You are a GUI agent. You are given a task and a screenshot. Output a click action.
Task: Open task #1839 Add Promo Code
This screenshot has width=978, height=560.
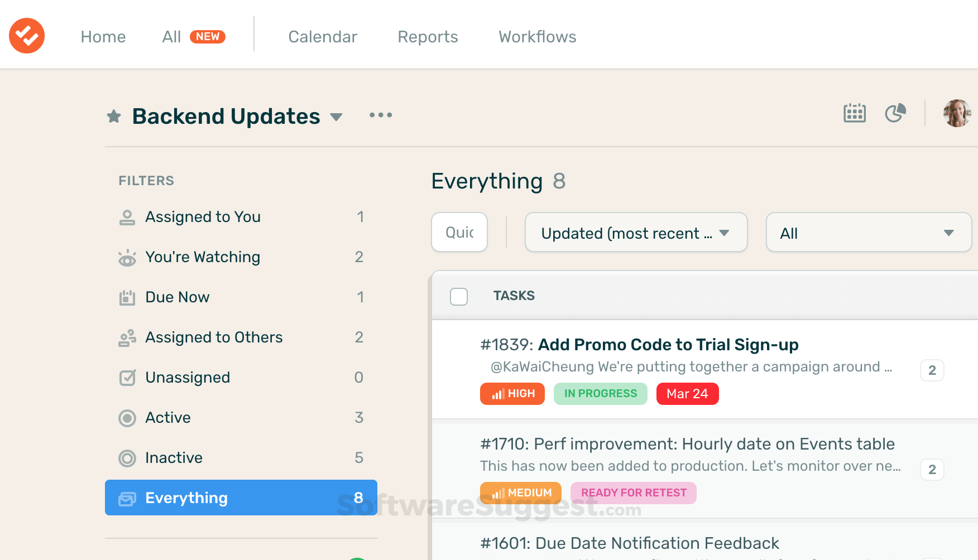(x=668, y=345)
